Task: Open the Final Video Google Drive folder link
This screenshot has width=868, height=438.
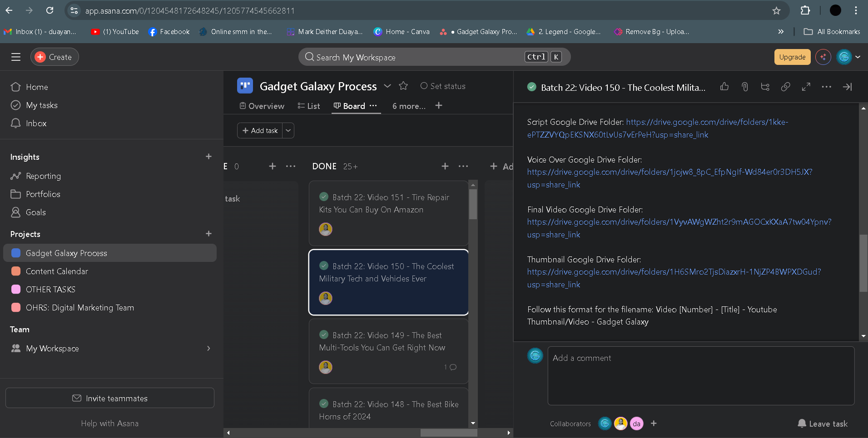Action: coord(680,228)
